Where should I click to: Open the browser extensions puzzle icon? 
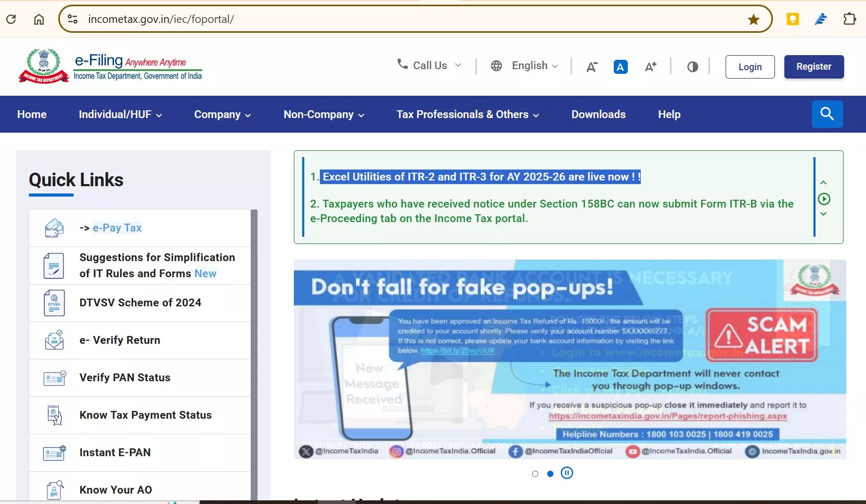849,19
